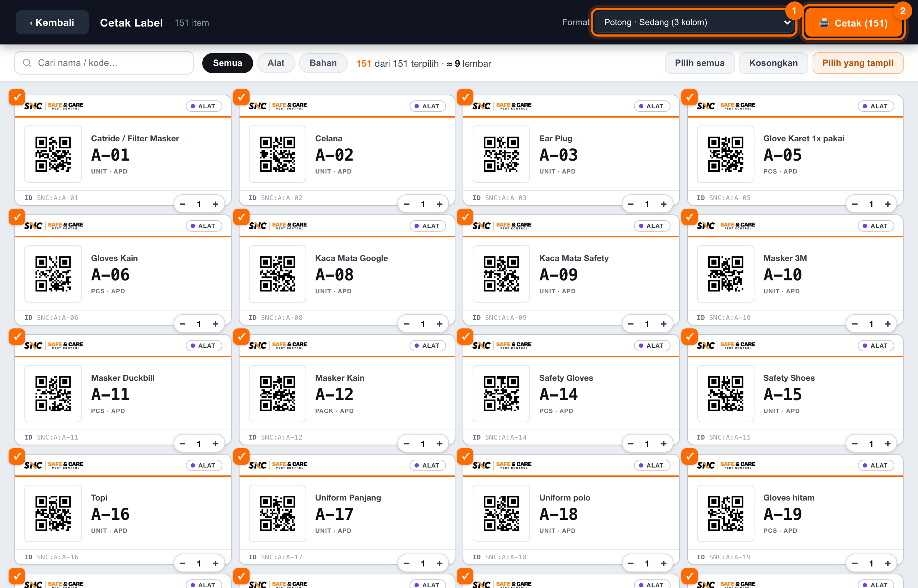
Task: Click the QR code of Catride / Filter Masker
Action: point(53,154)
